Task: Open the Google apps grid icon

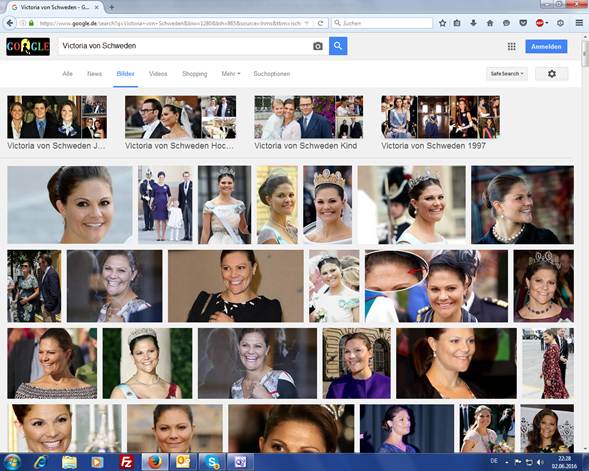Action: (x=512, y=47)
